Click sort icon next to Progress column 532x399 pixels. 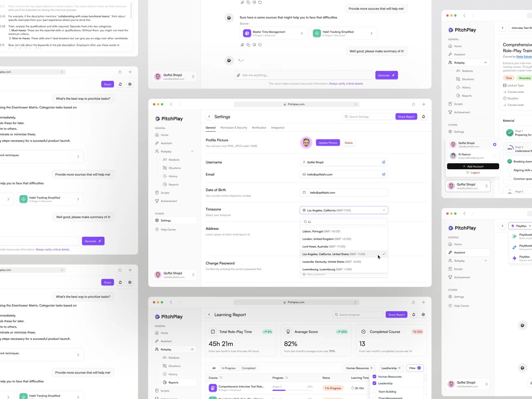click(x=287, y=378)
